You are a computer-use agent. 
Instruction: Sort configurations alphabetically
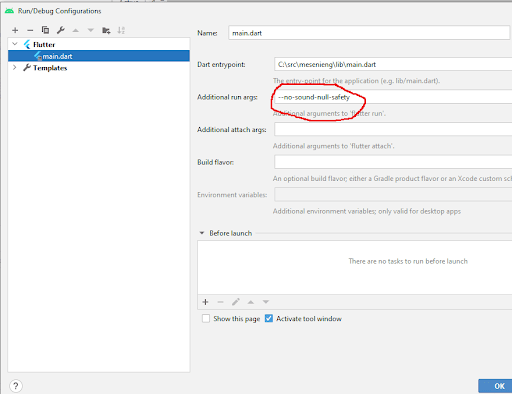pyautogui.click(x=121, y=31)
